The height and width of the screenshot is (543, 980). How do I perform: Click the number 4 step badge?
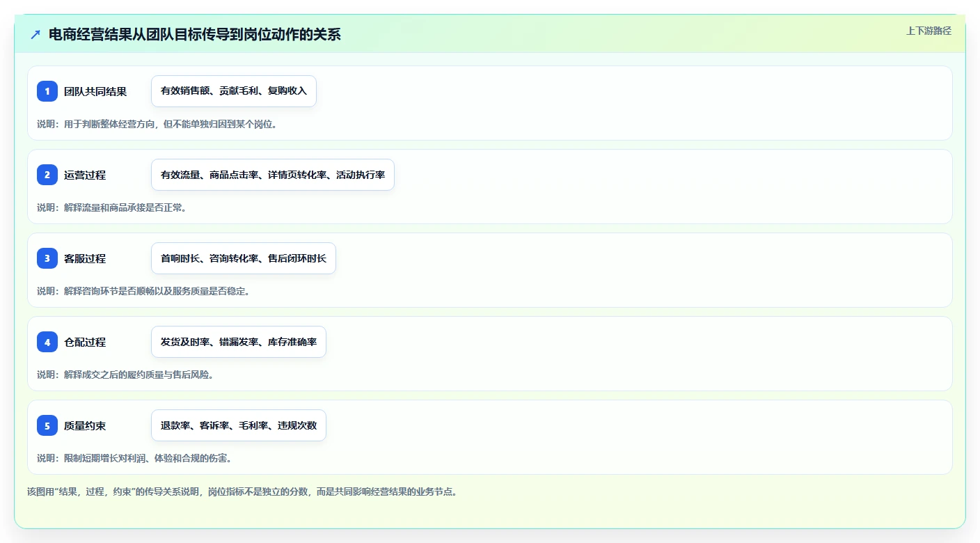pyautogui.click(x=47, y=342)
